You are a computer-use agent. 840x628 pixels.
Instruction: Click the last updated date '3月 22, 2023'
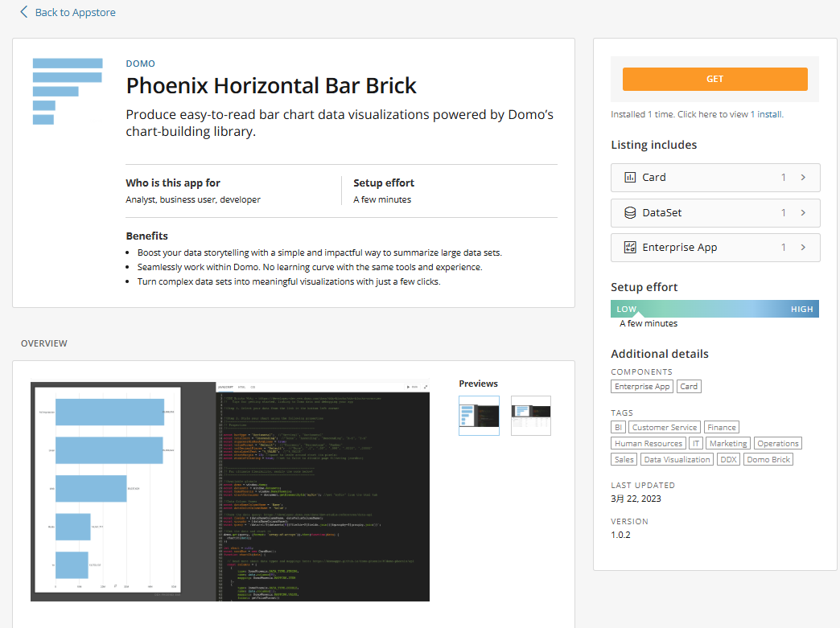tap(636, 499)
